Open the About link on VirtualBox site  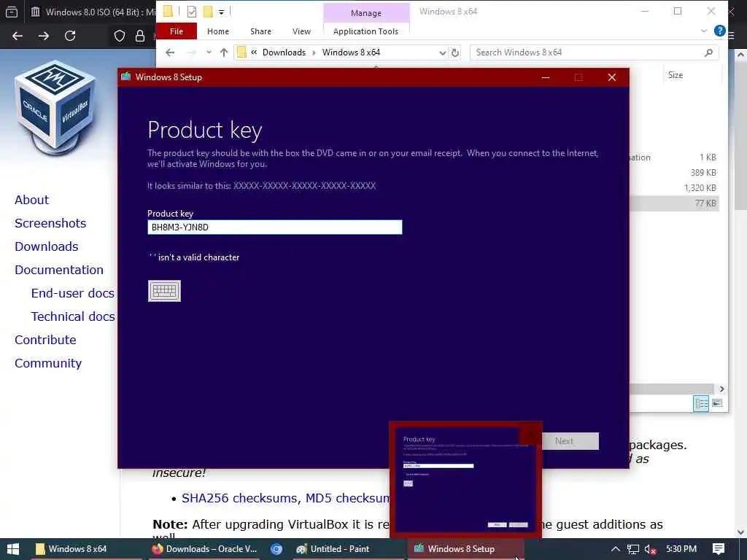[31, 200]
